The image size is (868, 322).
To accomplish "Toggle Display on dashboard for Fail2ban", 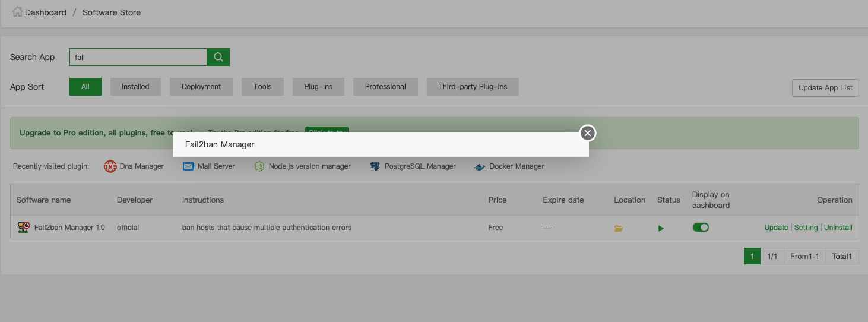I will click(x=701, y=228).
